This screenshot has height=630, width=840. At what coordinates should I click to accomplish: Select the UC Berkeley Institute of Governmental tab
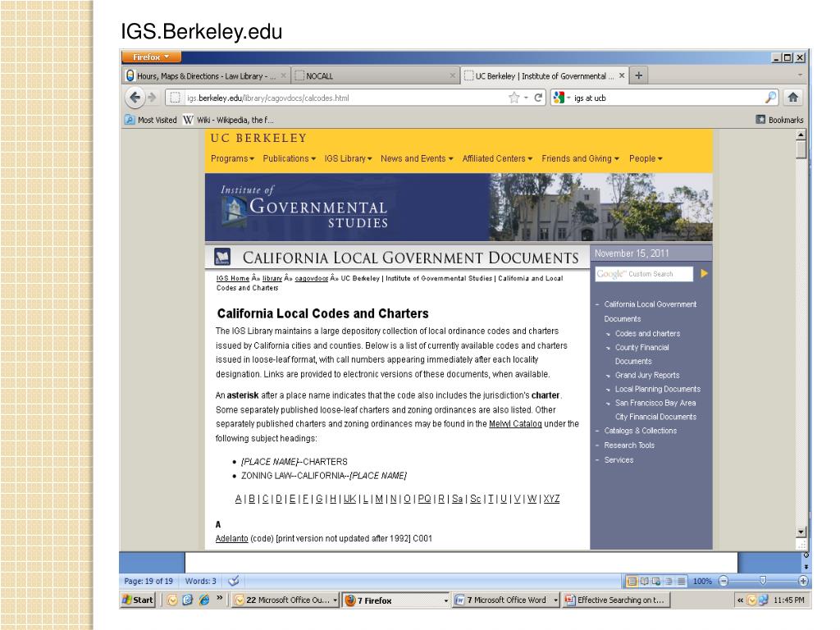(x=545, y=75)
